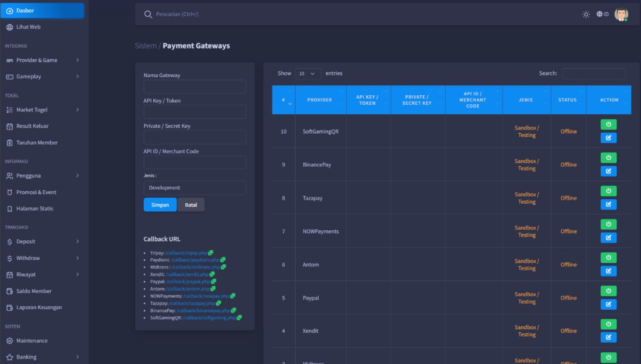
Task: Copy the SoftGamingQR callback URL
Action: point(239,317)
